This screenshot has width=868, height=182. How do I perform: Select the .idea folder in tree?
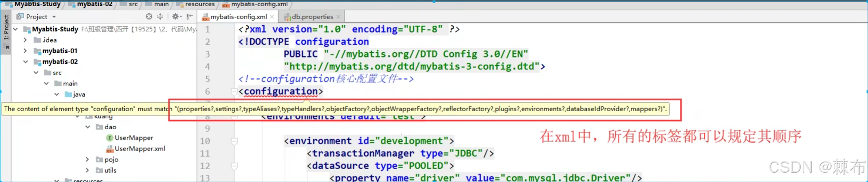coord(50,40)
